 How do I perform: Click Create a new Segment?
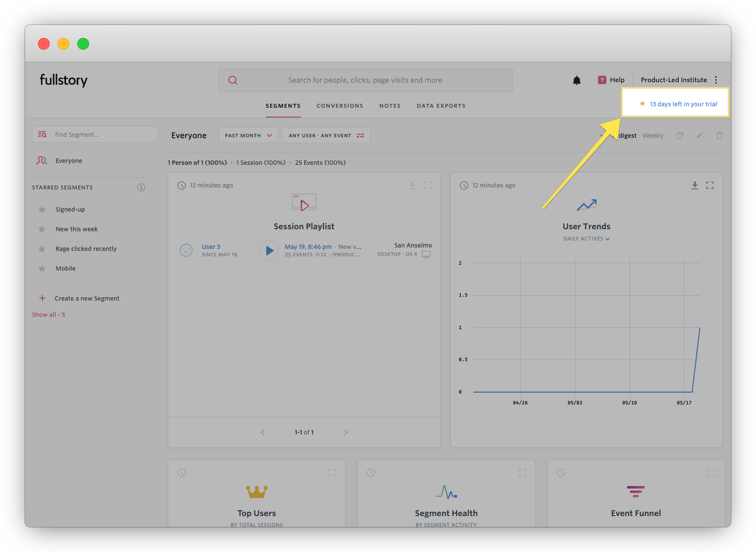(87, 299)
